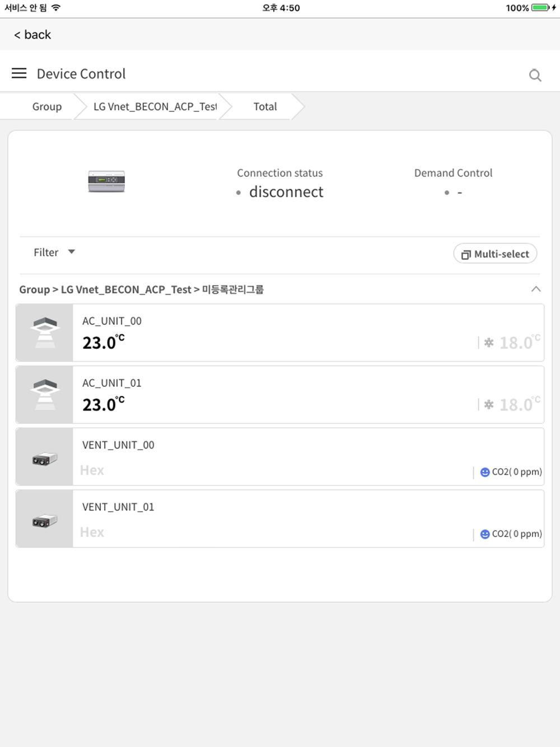This screenshot has height=747, width=560.
Task: Collapse the group list with chevron
Action: (x=536, y=289)
